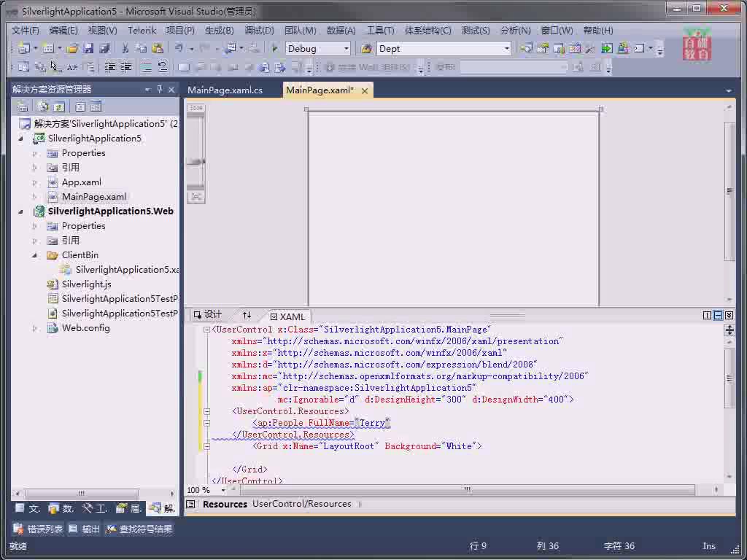Screen dimensions: 747x560
Task: Expand the MainPage.xaml tree node
Action: coord(34,197)
